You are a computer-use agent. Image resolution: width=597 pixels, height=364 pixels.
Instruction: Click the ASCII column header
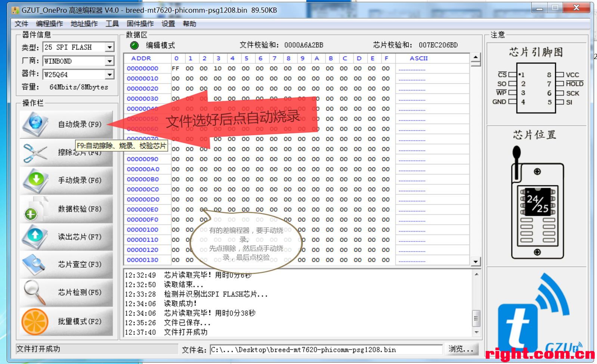click(418, 58)
